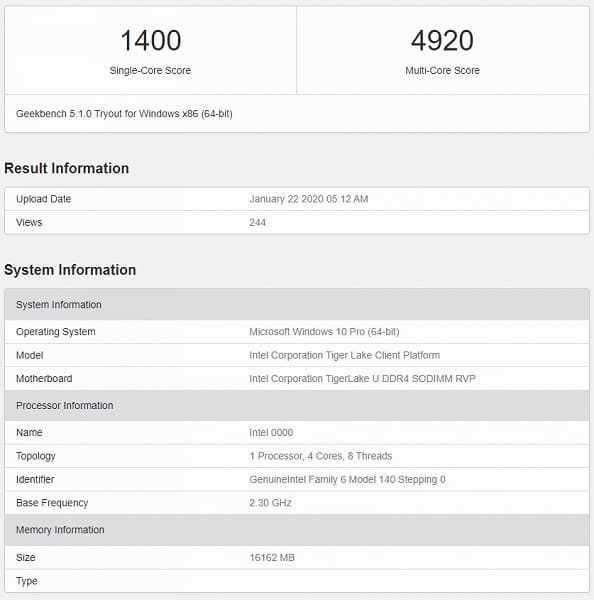The image size is (594, 600).
Task: Click the Views row label
Action: coord(29,222)
